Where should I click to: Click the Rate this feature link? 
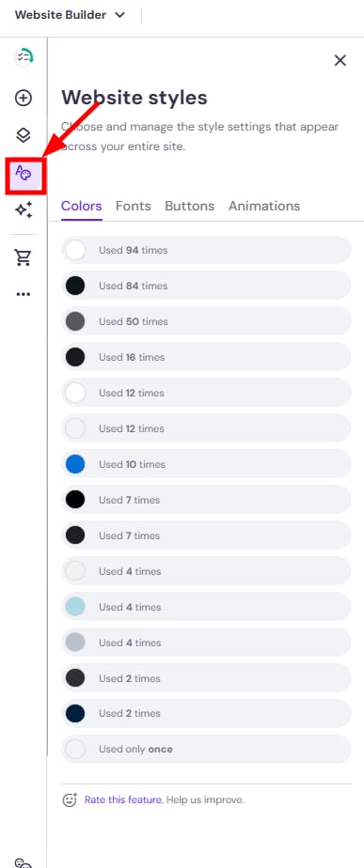point(123,800)
